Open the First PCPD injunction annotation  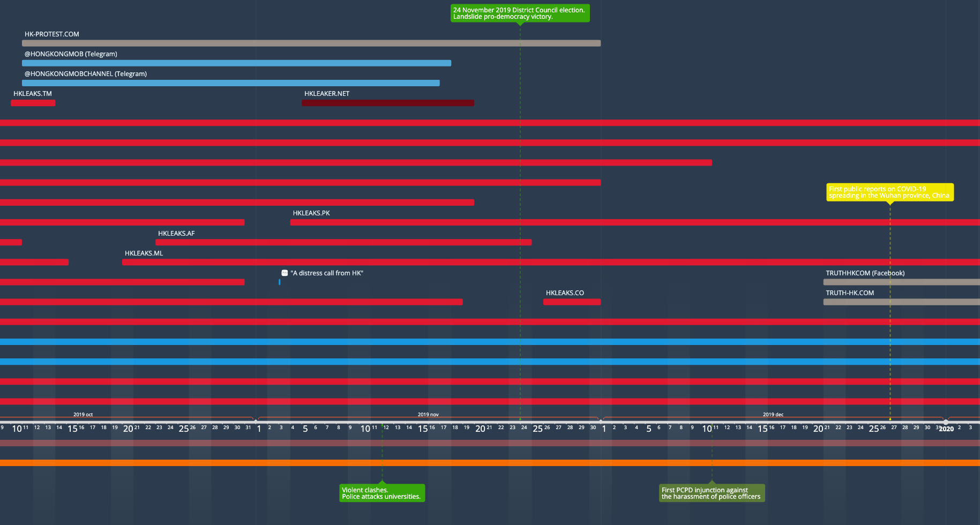click(x=711, y=493)
